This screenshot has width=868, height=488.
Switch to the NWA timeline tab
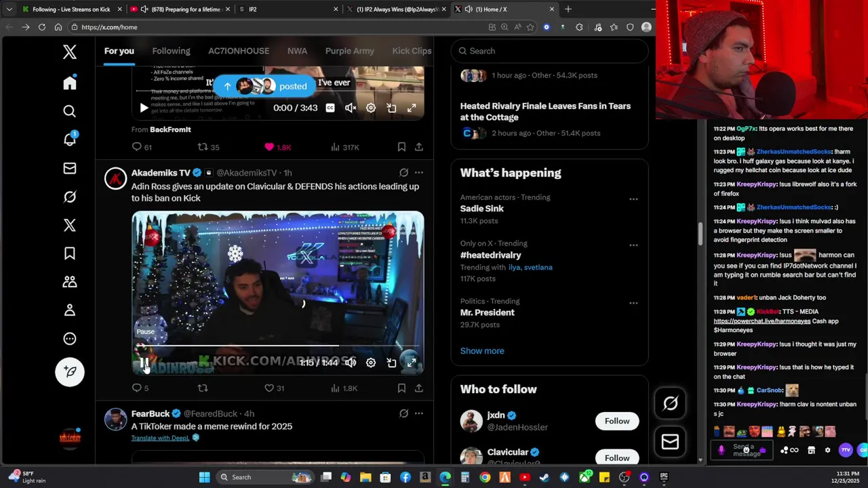pos(297,51)
